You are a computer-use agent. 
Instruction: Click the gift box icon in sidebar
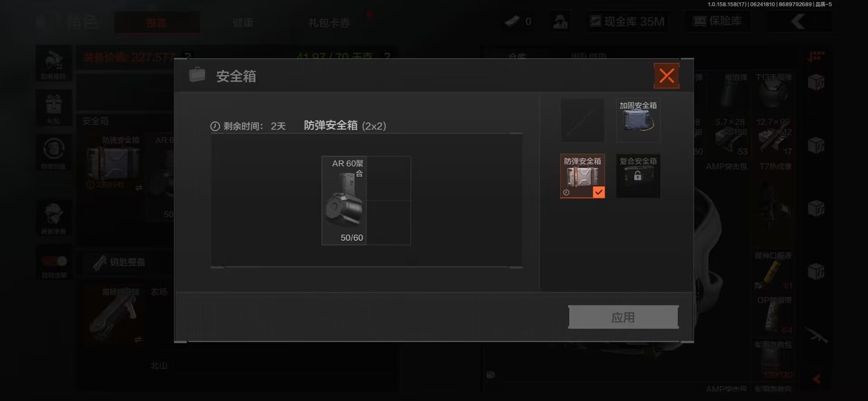tap(53, 104)
